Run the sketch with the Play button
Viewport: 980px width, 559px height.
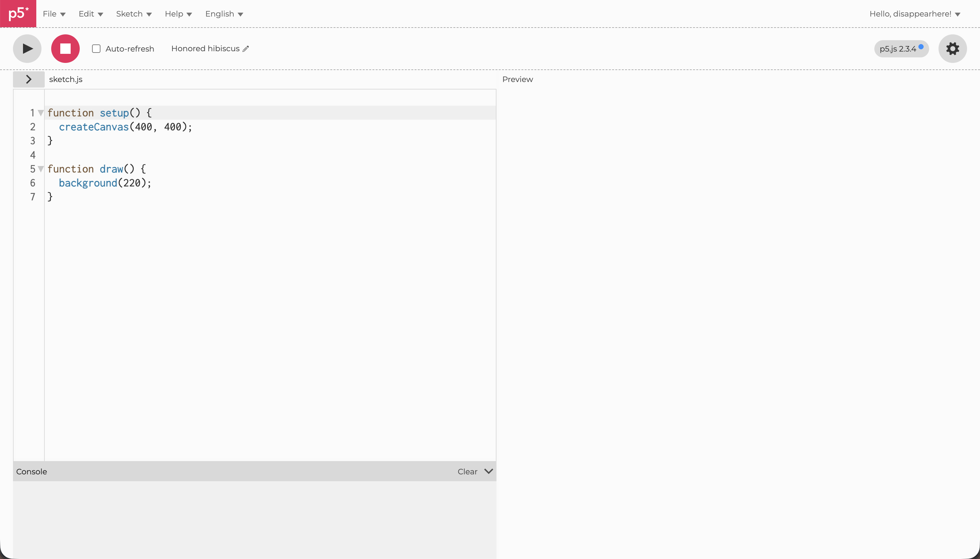tap(27, 49)
